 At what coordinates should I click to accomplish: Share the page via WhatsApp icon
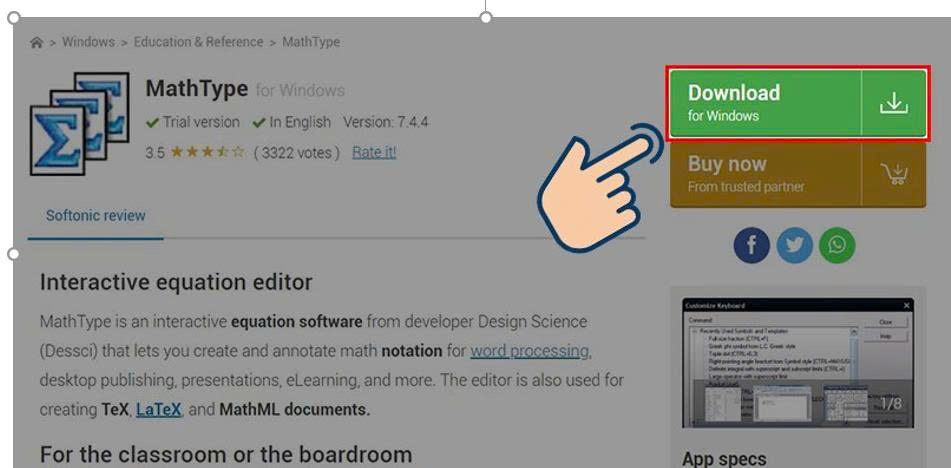pyautogui.click(x=838, y=245)
